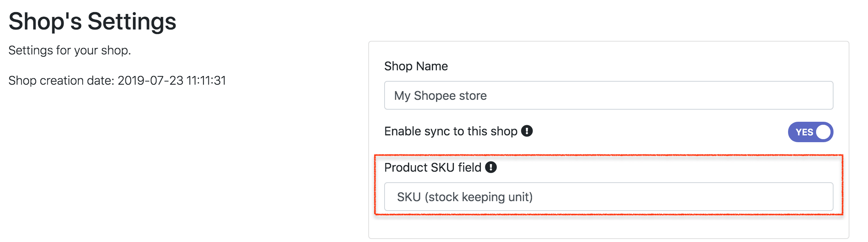Click the 11:11:31 creation time value
868x242 pixels.
coord(206,81)
